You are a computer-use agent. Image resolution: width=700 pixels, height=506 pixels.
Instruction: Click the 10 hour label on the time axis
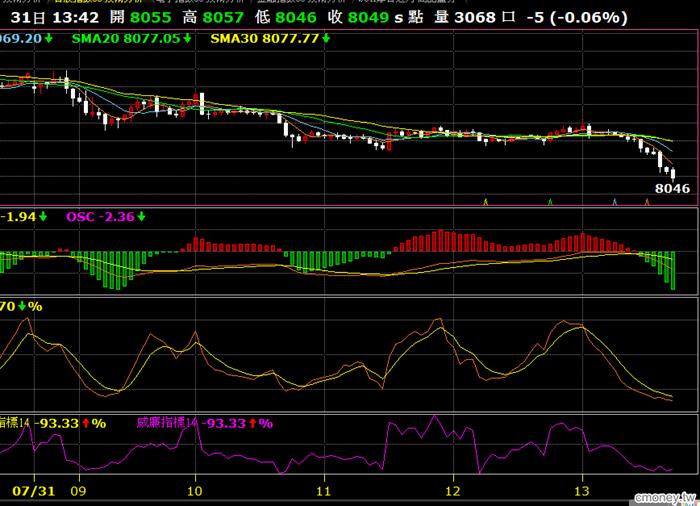click(x=195, y=491)
